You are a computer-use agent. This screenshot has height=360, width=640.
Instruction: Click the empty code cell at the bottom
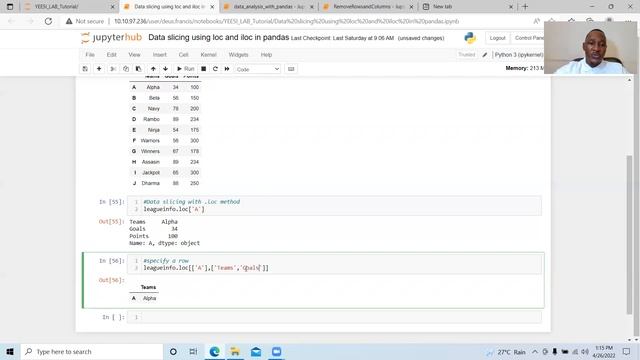point(334,317)
